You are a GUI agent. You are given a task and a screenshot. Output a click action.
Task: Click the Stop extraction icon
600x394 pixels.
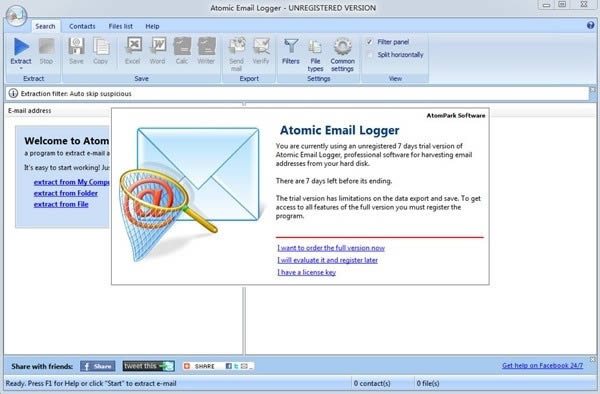[46, 47]
